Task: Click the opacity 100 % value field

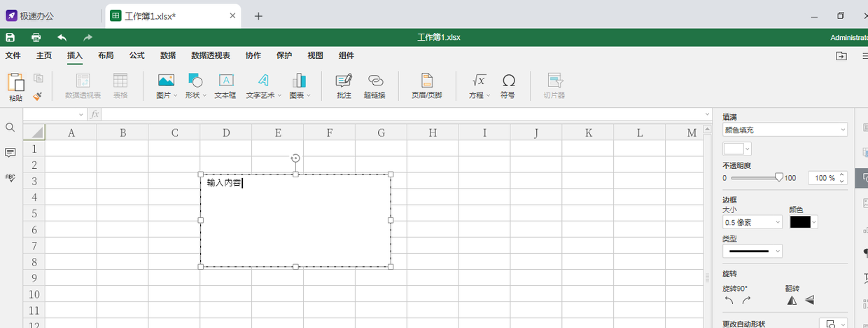Action: click(822, 178)
